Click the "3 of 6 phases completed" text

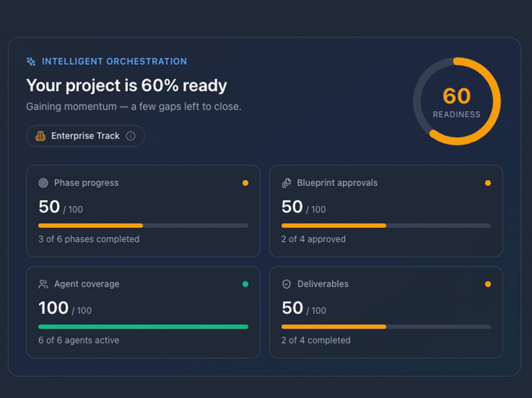[x=89, y=239]
